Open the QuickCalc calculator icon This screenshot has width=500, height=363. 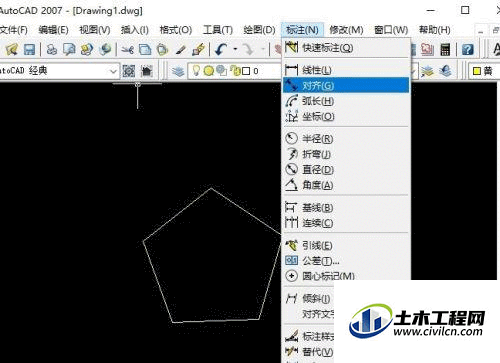pyautogui.click(x=445, y=49)
